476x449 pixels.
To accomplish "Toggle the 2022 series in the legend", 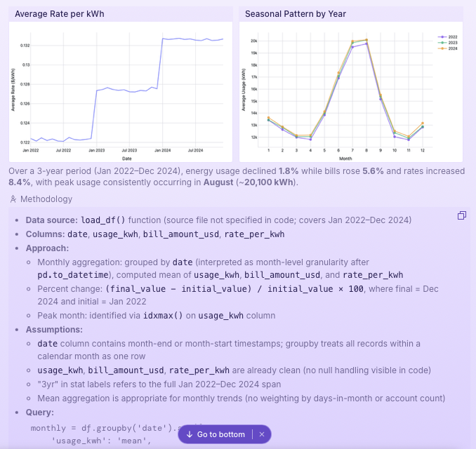I will pyautogui.click(x=448, y=37).
